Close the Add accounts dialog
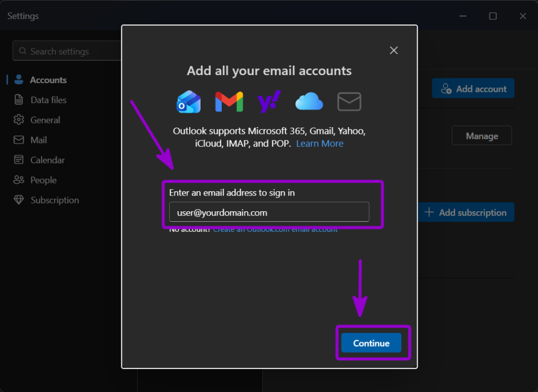 pyautogui.click(x=394, y=50)
